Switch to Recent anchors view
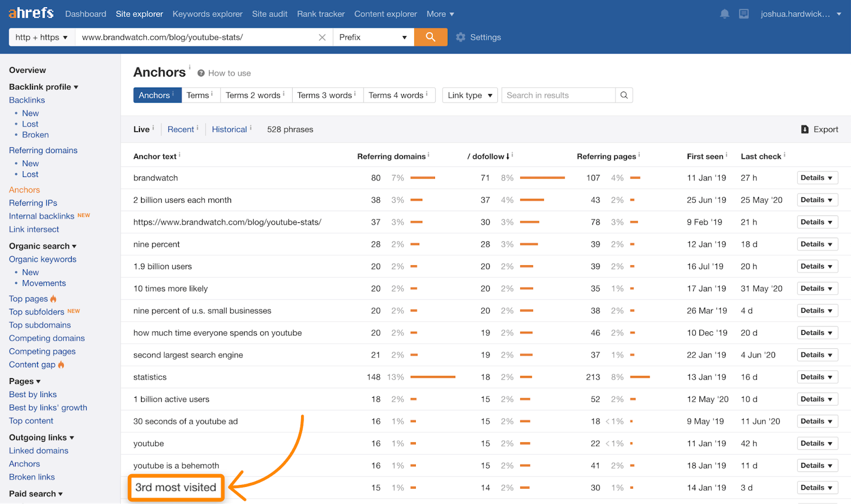This screenshot has height=504, width=851. point(180,129)
